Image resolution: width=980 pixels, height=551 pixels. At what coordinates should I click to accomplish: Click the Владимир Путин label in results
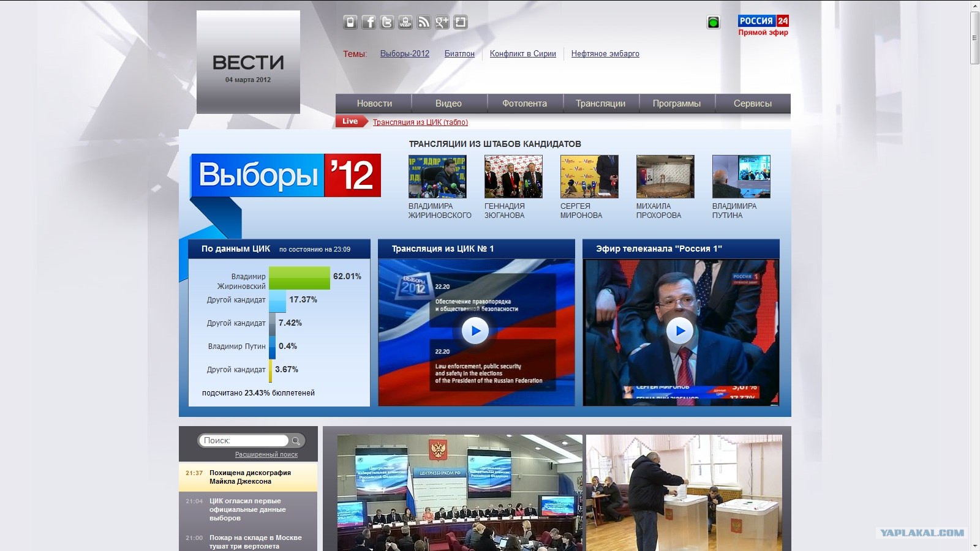(x=237, y=347)
